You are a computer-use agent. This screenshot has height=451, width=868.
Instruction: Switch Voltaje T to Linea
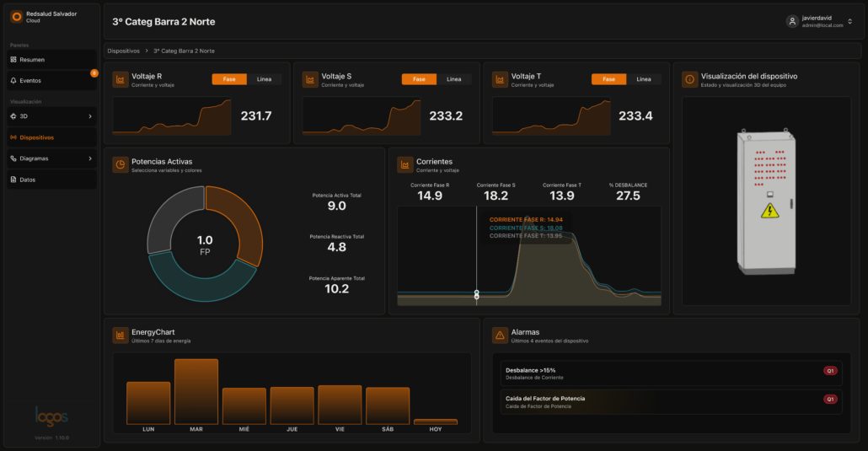(644, 79)
